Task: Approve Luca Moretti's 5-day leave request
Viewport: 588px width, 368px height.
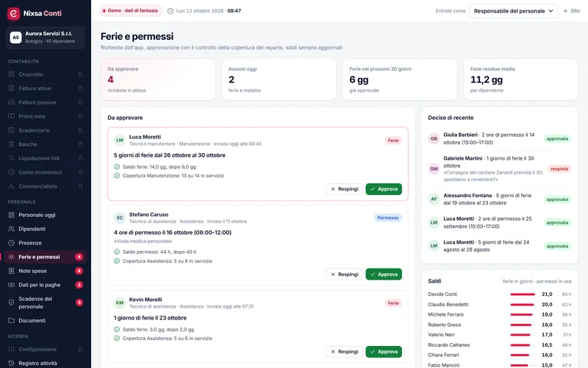Action: [384, 189]
